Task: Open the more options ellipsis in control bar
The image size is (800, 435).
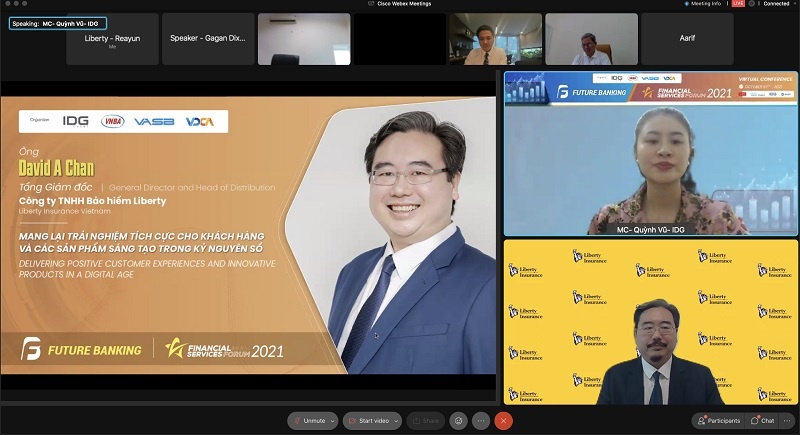Action: point(481,421)
